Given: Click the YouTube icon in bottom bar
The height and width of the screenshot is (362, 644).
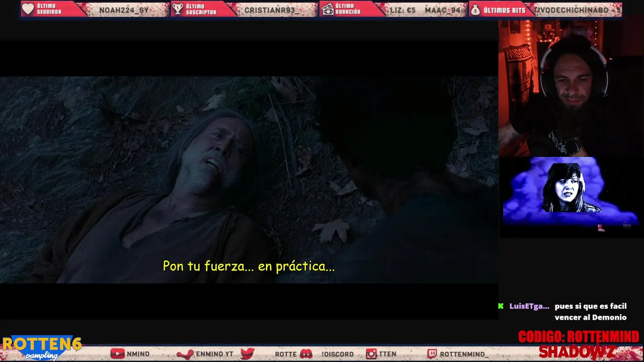Looking at the screenshot, I should click(117, 354).
